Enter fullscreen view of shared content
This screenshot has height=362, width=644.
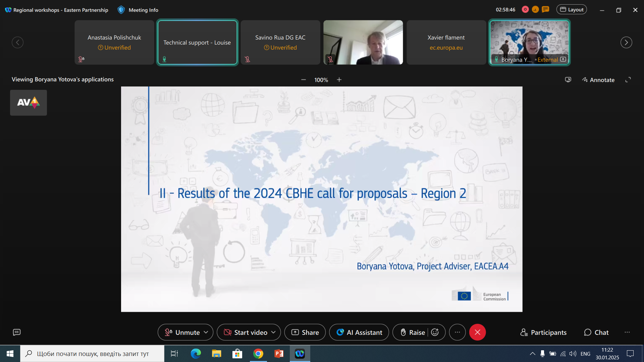click(x=628, y=80)
